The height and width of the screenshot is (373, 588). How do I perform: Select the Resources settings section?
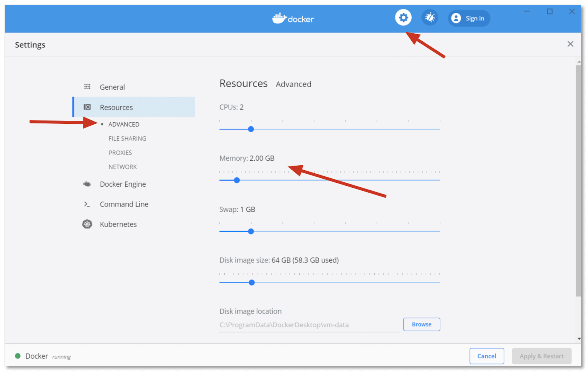pyautogui.click(x=134, y=107)
